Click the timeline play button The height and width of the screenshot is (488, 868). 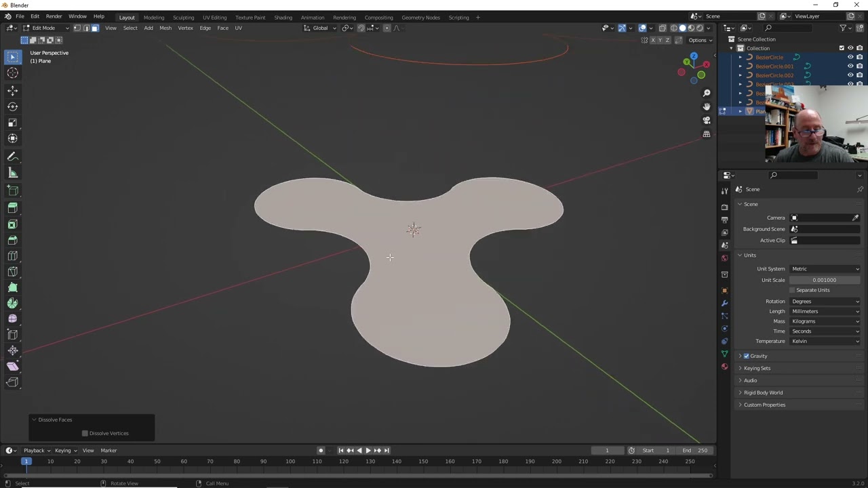(368, 450)
